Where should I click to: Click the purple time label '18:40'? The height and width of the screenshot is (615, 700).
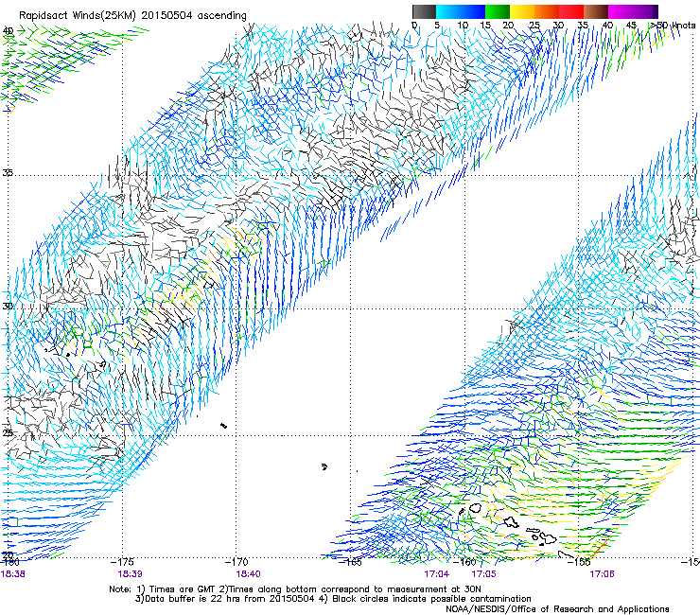pyautogui.click(x=248, y=574)
